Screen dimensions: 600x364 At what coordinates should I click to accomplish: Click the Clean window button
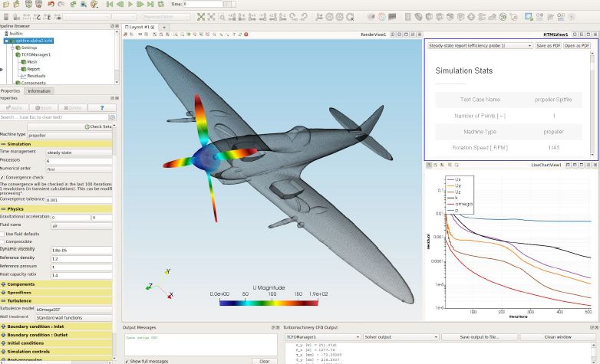click(x=558, y=337)
